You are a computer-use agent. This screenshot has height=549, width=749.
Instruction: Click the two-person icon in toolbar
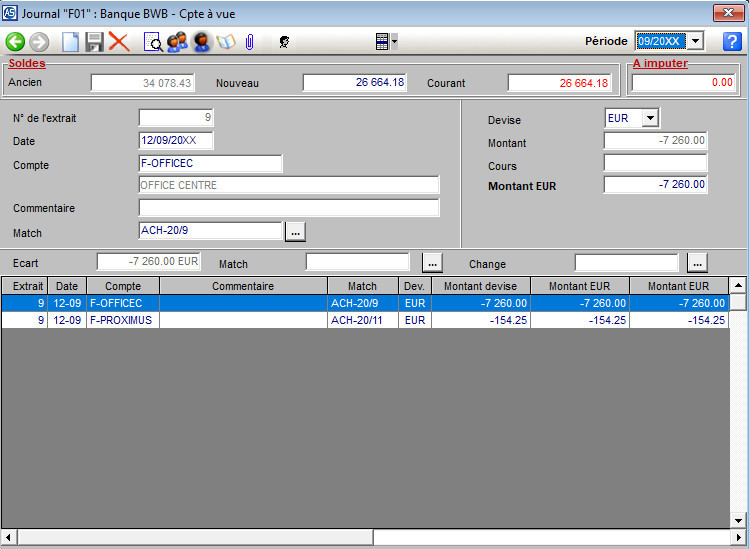pos(177,41)
